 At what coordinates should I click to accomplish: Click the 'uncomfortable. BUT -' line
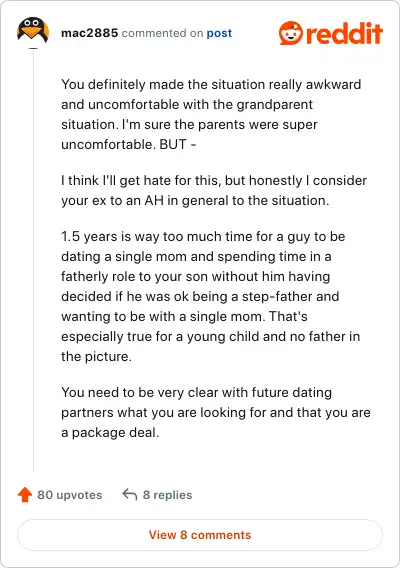[129, 144]
